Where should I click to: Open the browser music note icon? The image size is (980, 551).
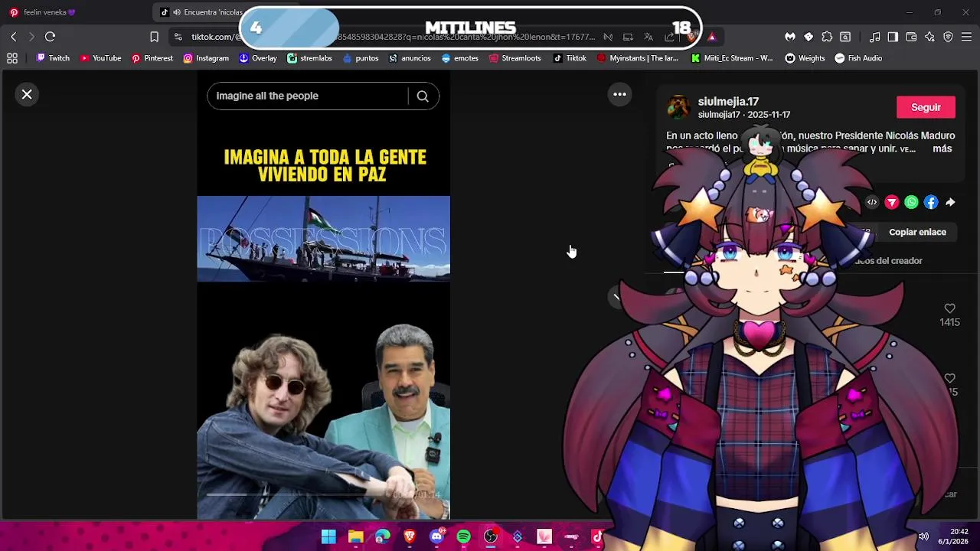coord(874,37)
